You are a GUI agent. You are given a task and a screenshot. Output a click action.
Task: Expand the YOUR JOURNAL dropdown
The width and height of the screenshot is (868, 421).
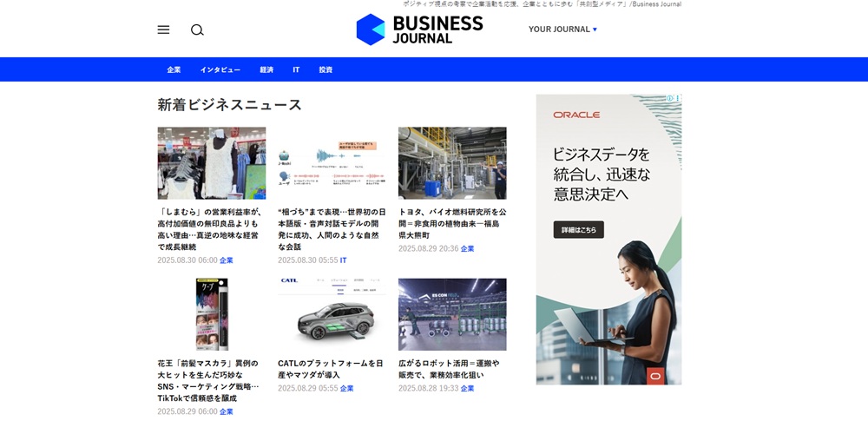[562, 30]
